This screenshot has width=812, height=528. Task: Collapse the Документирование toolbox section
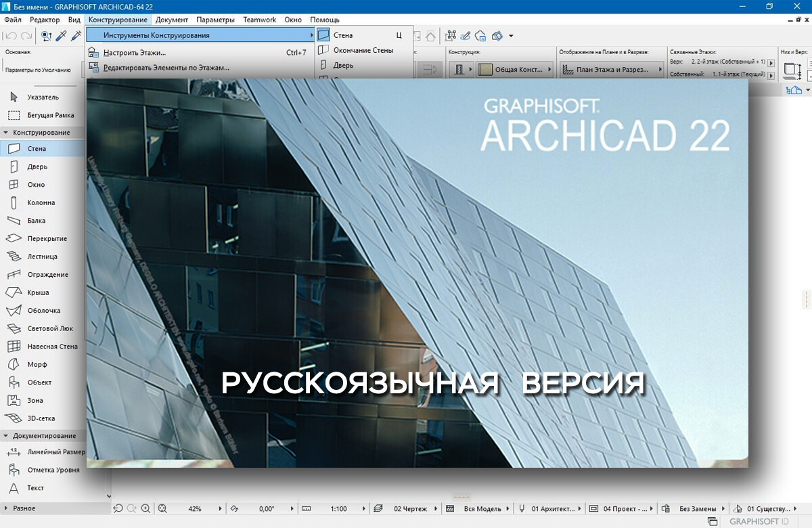pos(43,436)
